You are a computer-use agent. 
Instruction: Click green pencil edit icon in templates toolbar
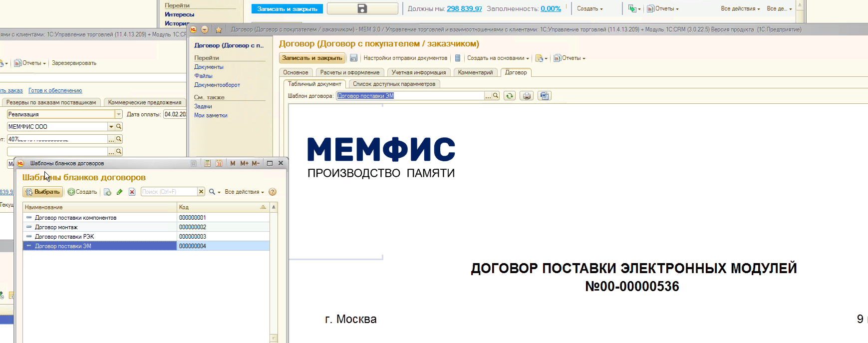[120, 192]
